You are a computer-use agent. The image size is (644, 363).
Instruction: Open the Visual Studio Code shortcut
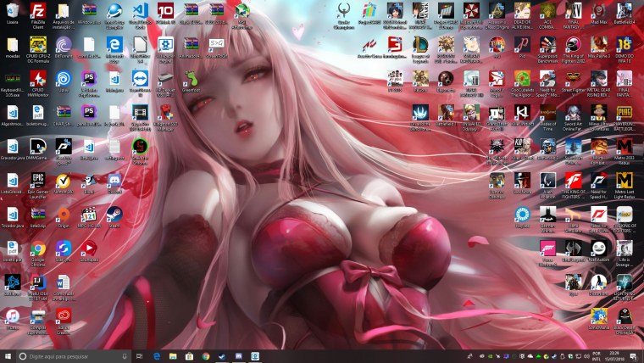pyautogui.click(x=141, y=11)
